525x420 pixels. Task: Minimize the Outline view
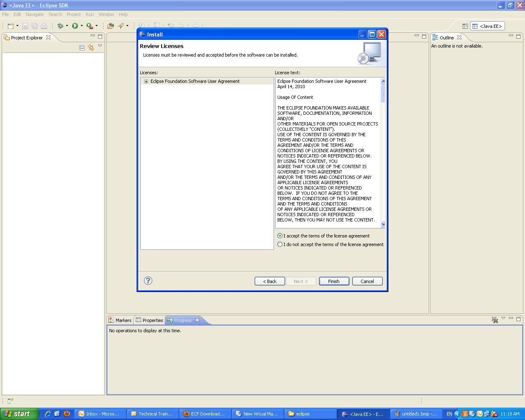[511, 36]
